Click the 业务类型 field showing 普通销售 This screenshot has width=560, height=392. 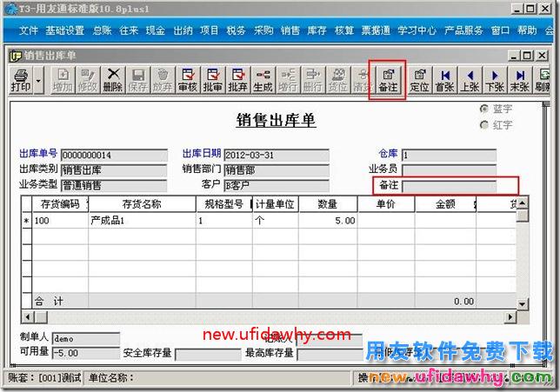[114, 186]
